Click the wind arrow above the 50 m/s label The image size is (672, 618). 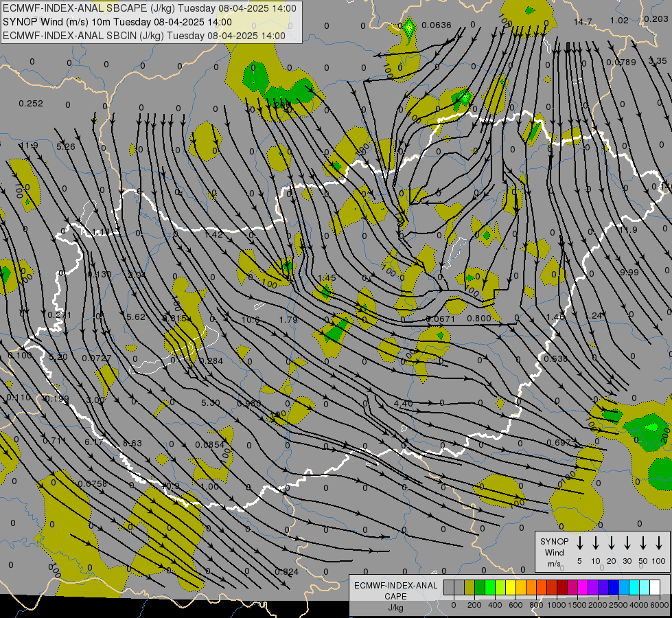[x=643, y=542]
